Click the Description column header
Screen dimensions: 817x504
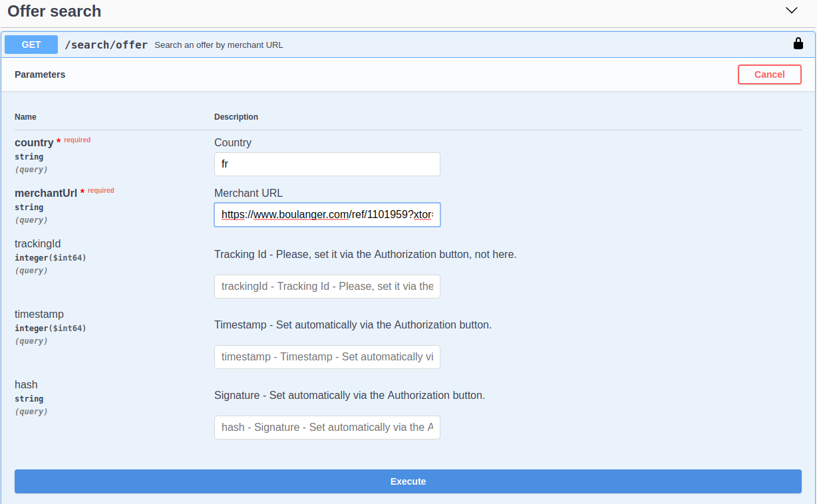click(x=236, y=117)
